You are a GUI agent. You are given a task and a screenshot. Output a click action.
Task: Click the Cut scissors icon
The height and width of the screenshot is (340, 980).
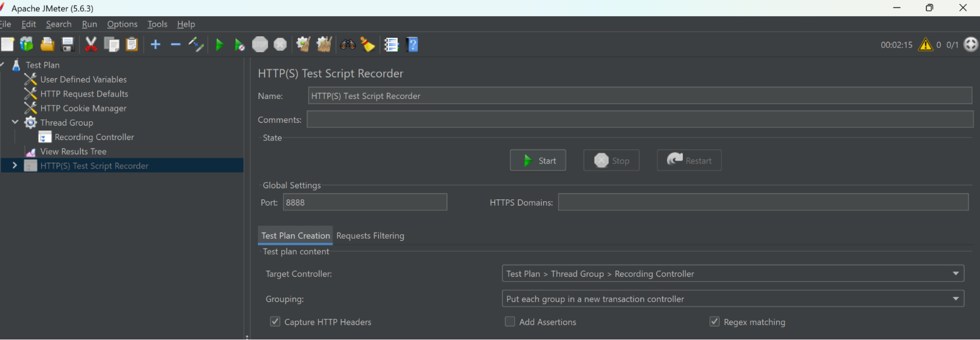click(91, 45)
